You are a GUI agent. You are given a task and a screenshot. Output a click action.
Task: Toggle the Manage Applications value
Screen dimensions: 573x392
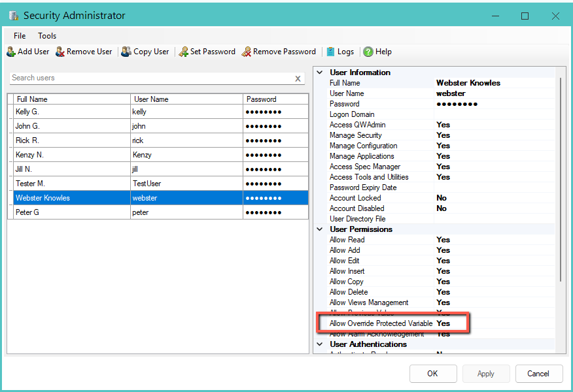click(443, 156)
